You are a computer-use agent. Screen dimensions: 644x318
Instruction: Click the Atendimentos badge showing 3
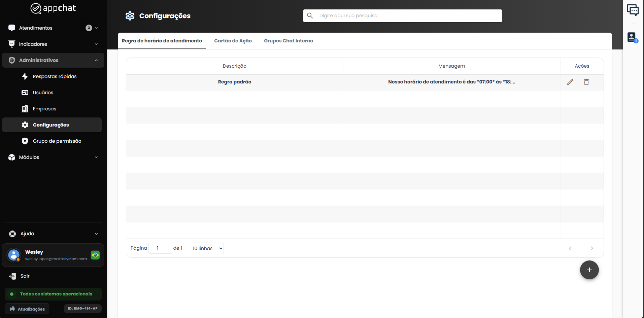click(x=89, y=28)
